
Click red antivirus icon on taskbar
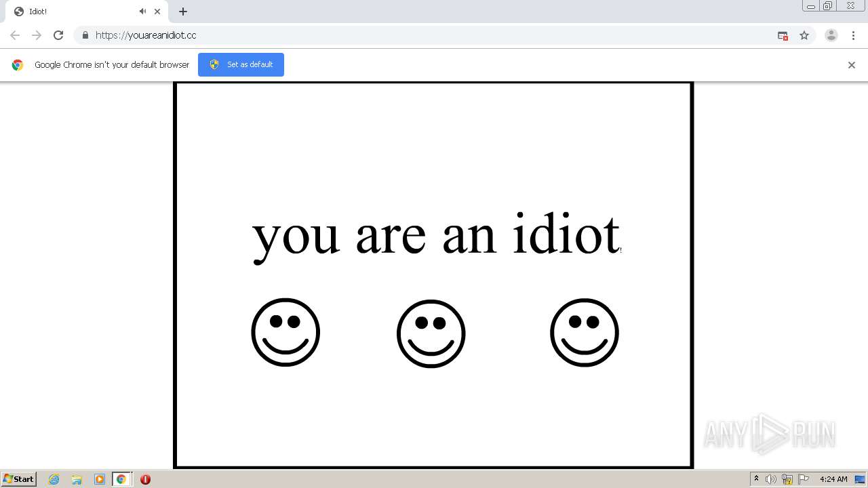(145, 479)
